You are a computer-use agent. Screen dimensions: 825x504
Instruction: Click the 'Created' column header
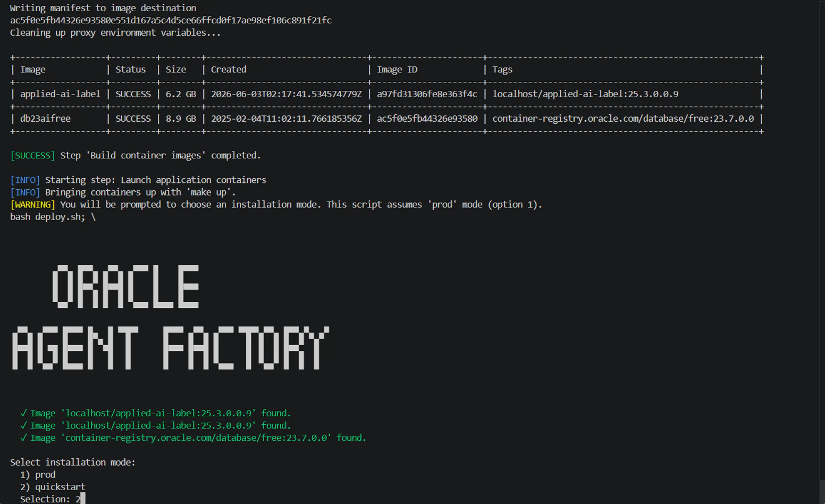(229, 69)
